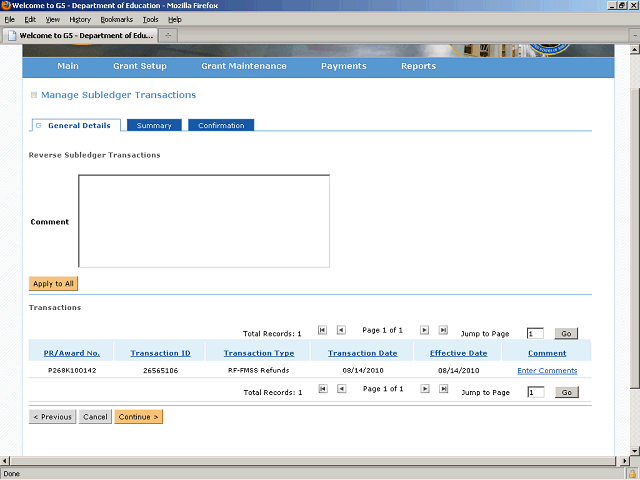
Task: Sort by Transaction Type column
Action: tap(259, 353)
